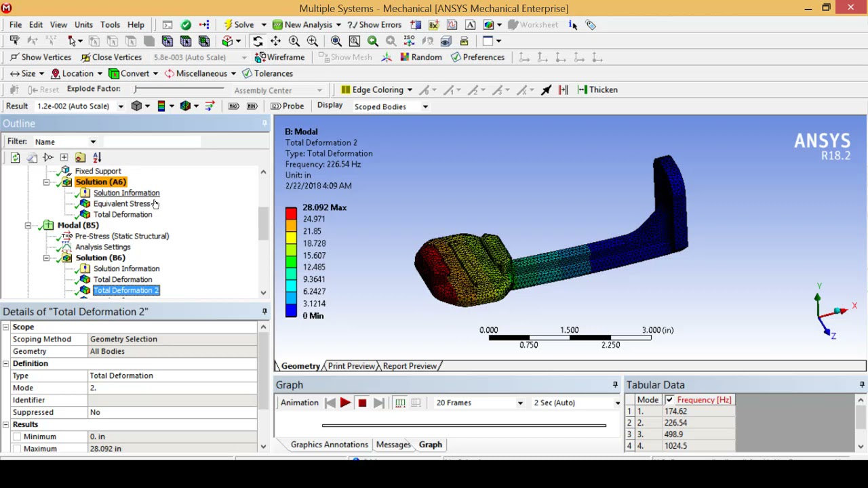Toggle the Frequency [Hz] column checkbox

coord(669,400)
